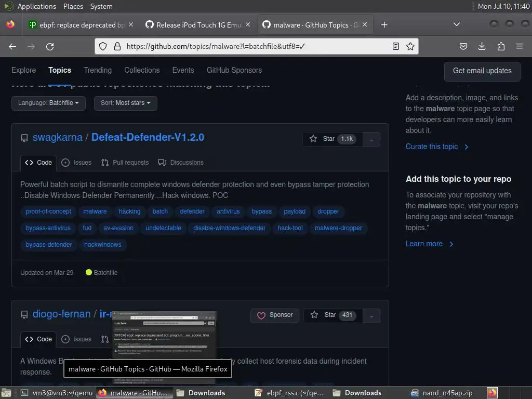This screenshot has height=399, width=532.
Task: Open the Firefox downloads panel icon
Action: (x=482, y=46)
